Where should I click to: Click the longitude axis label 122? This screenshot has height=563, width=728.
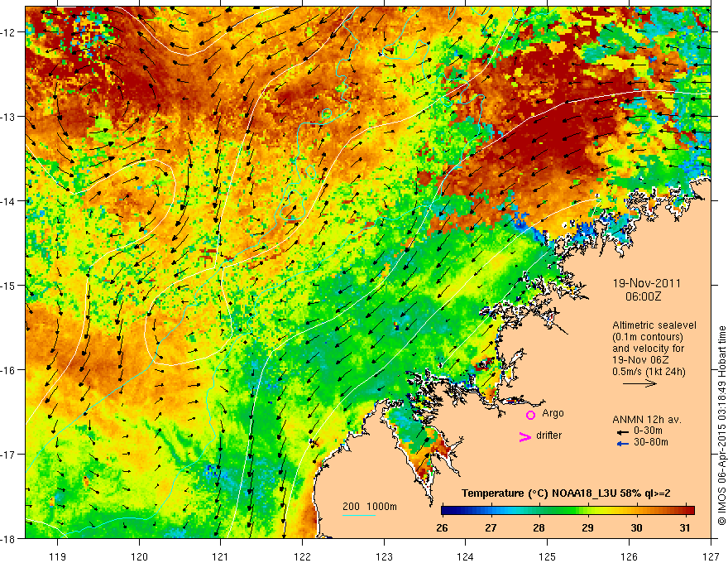302,556
